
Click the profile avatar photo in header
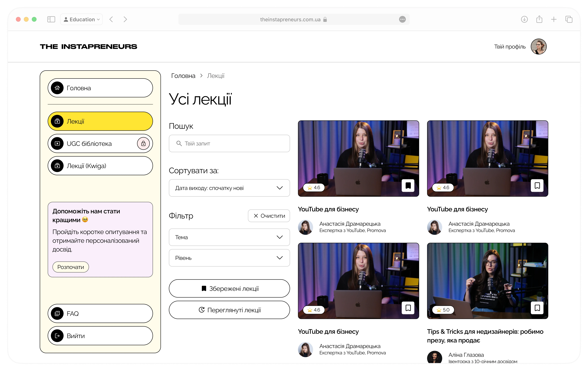click(538, 46)
